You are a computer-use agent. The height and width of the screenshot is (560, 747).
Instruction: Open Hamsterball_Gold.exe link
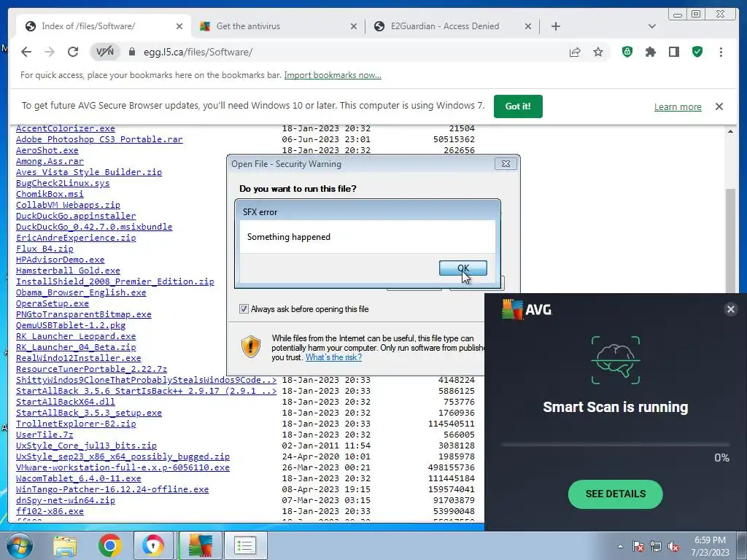(x=68, y=271)
